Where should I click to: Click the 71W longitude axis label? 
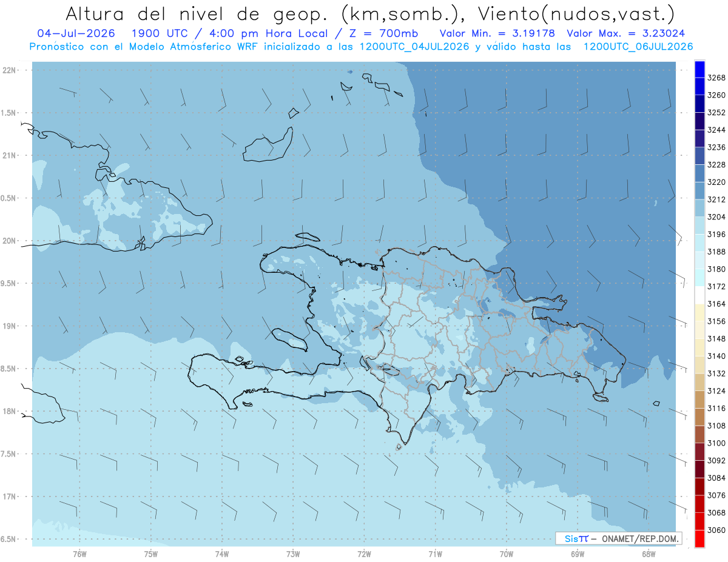tap(435, 554)
